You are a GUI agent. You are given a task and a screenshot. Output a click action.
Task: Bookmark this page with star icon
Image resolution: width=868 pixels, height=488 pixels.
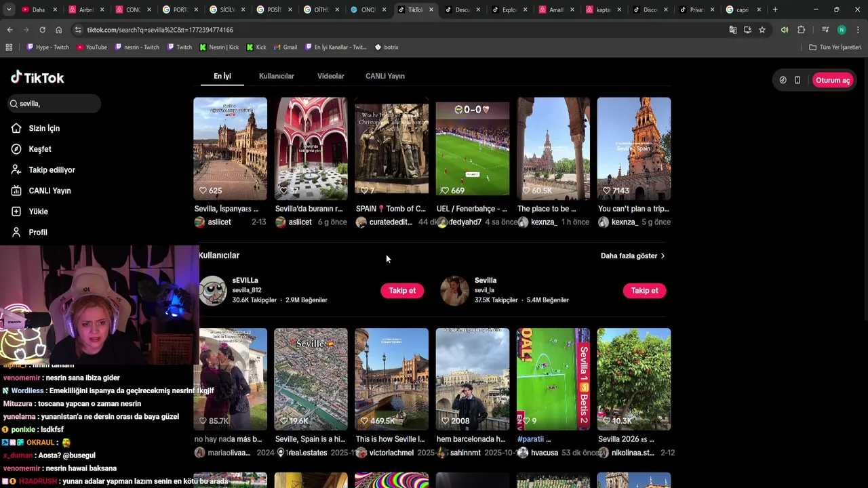point(762,30)
